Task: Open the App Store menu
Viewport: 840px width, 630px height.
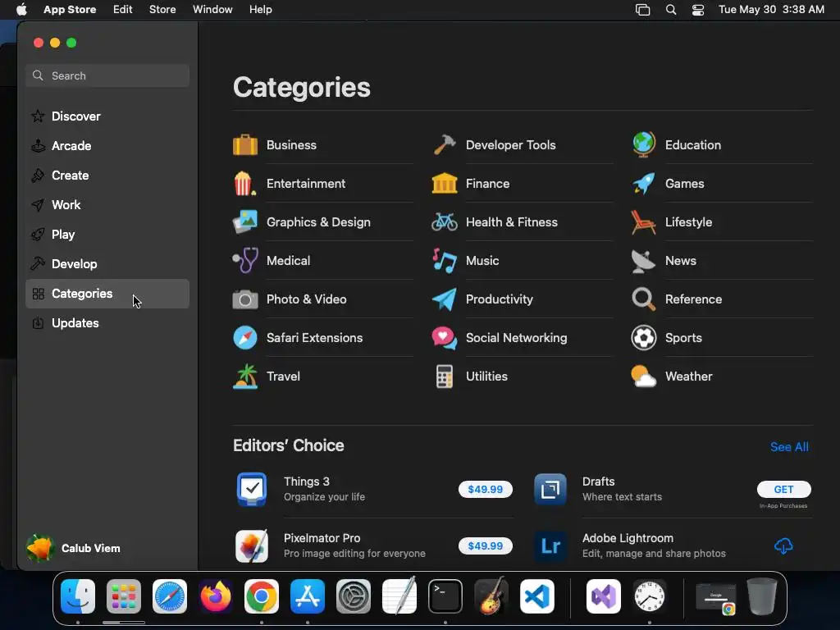Action: click(x=70, y=10)
